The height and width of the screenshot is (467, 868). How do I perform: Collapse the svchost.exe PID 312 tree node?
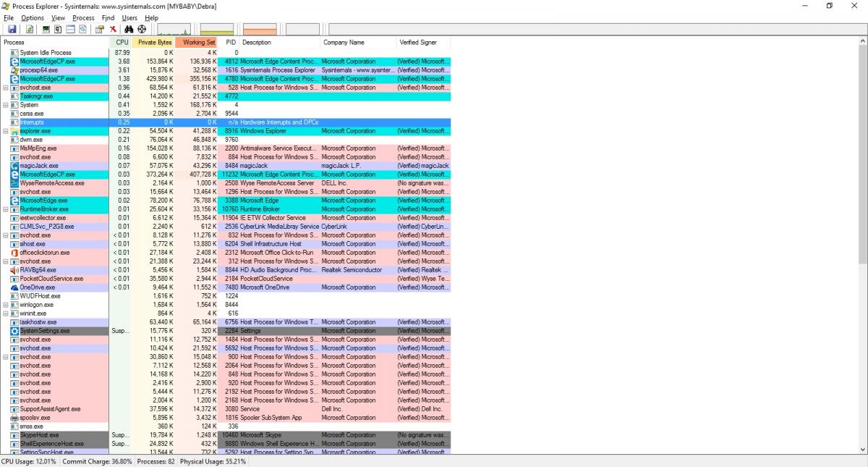[x=6, y=261]
